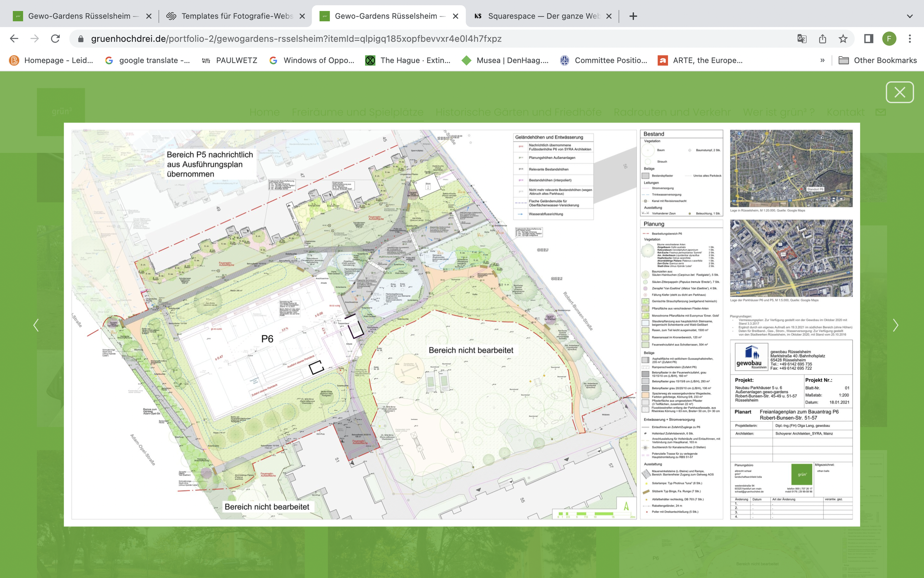This screenshot has height=578, width=924.
Task: Open the tab search dropdown arrow
Action: click(910, 16)
